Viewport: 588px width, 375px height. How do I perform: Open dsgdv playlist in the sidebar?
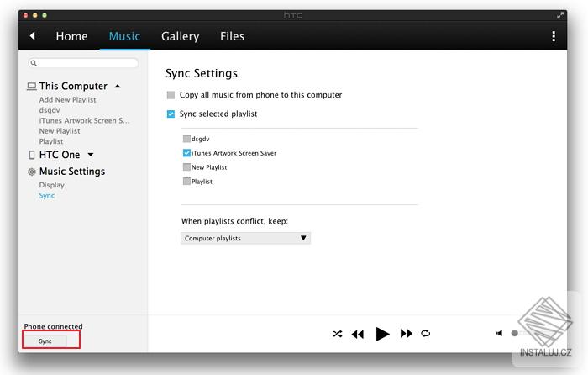tap(50, 110)
